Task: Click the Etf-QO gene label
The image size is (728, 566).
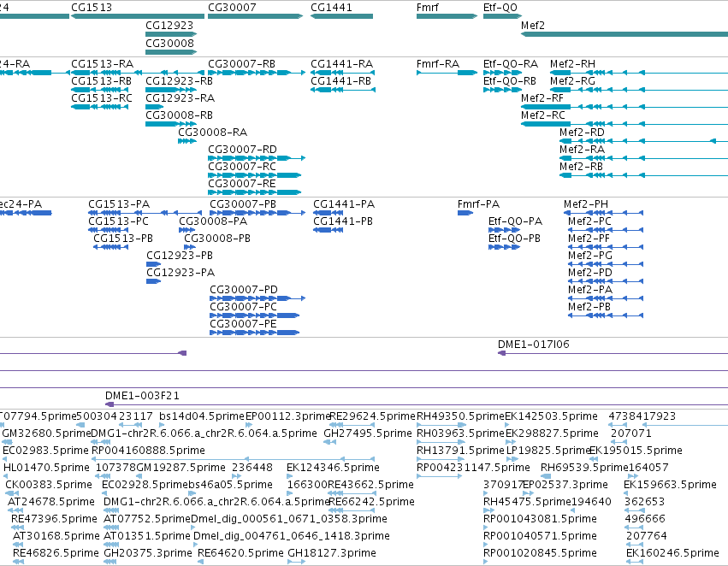Action: coord(500,8)
